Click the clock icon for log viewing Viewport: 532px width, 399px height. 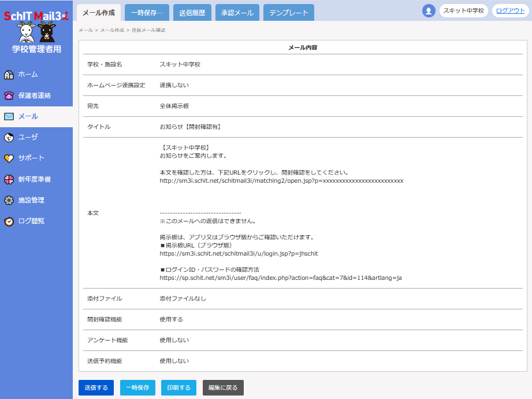tap(9, 221)
